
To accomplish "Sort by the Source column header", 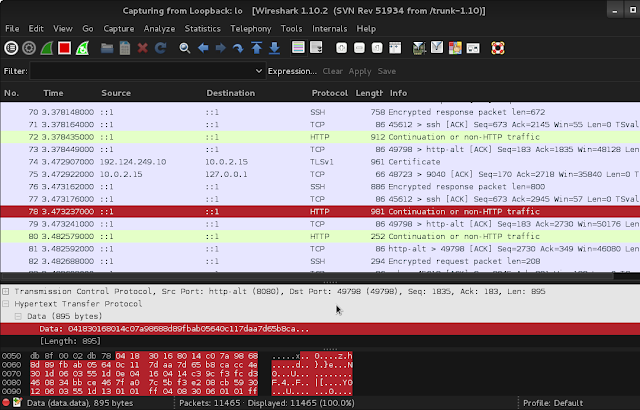I will [116, 93].
